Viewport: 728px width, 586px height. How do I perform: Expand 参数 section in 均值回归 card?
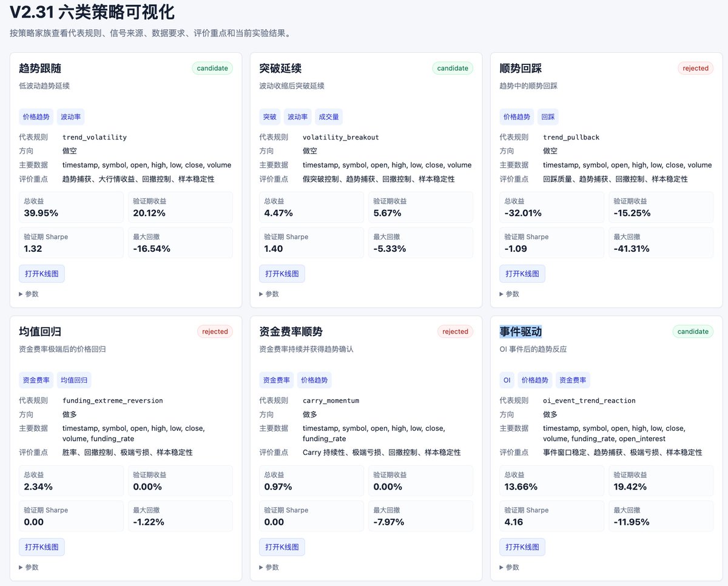29,568
